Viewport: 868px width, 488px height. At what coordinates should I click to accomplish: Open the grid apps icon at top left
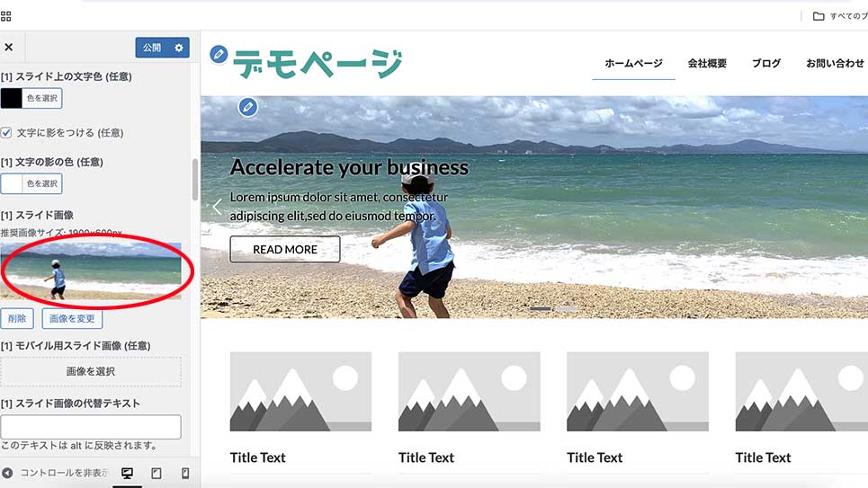[x=6, y=16]
